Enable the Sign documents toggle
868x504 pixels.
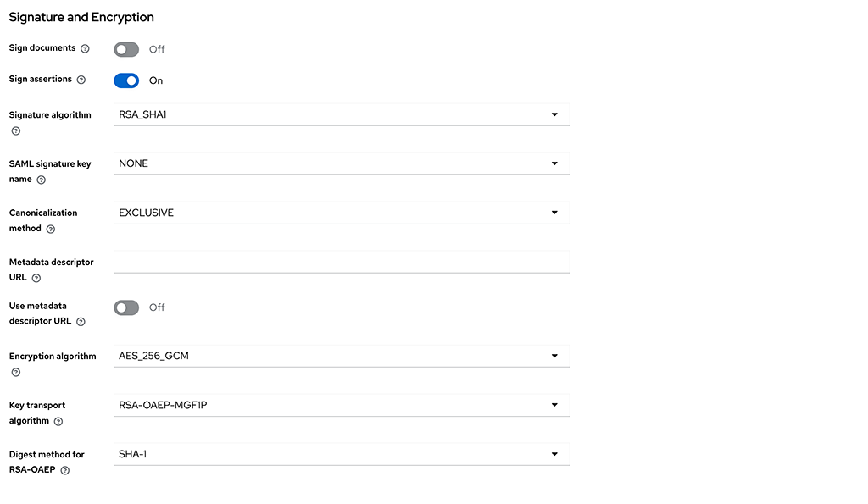(x=125, y=48)
